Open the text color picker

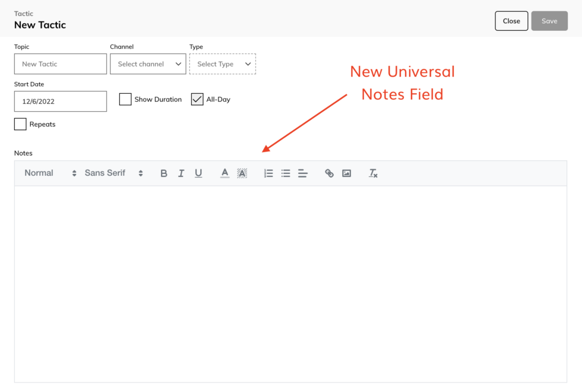point(224,173)
